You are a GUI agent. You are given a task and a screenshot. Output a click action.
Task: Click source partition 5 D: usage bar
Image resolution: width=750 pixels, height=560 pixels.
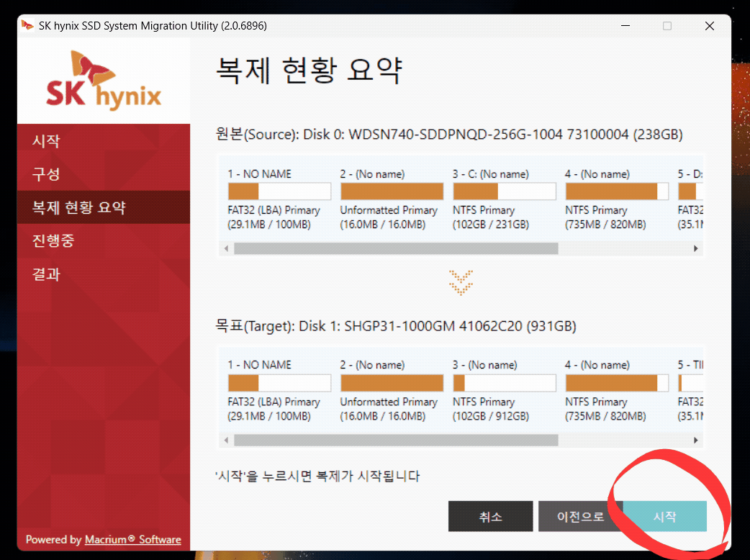(x=690, y=191)
